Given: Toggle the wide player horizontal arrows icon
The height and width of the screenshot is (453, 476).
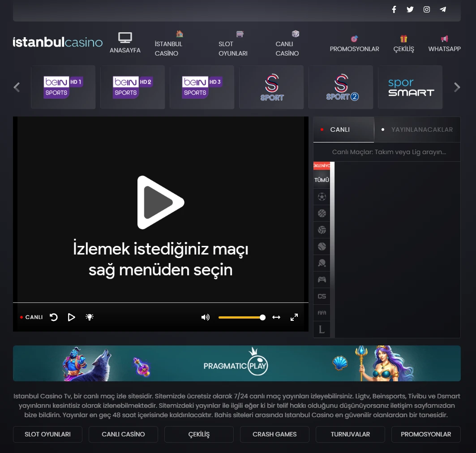Looking at the screenshot, I should pos(276,317).
